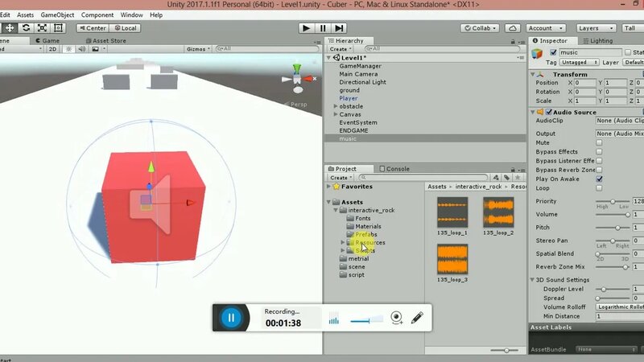Open the Gizmos dropdown
Viewport: 644px width, 362px height.
coord(198,49)
